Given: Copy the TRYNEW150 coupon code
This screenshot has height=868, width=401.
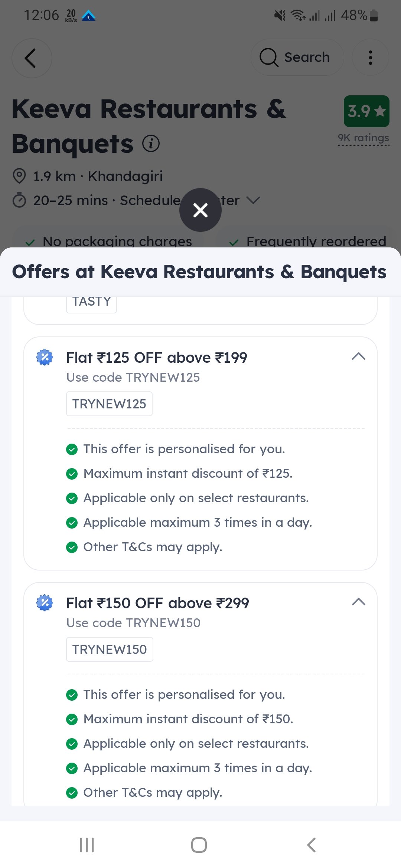Looking at the screenshot, I should 110,650.
